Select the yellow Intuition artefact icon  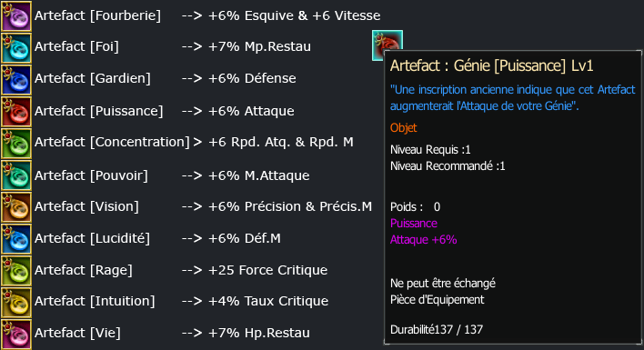(x=16, y=303)
